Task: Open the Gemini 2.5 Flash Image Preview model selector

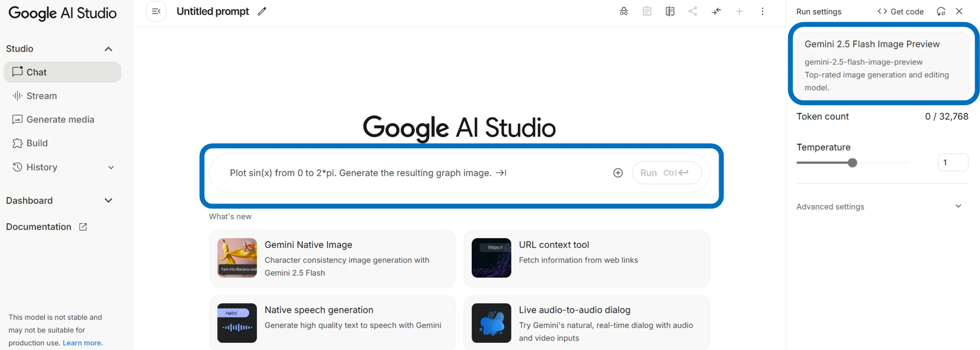Action: 882,65
